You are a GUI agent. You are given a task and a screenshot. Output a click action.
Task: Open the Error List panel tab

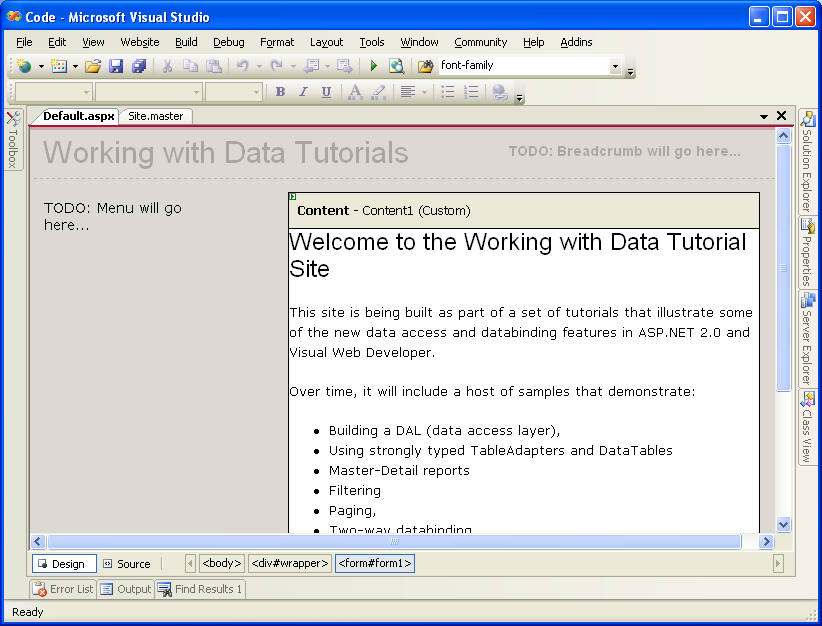tap(63, 589)
